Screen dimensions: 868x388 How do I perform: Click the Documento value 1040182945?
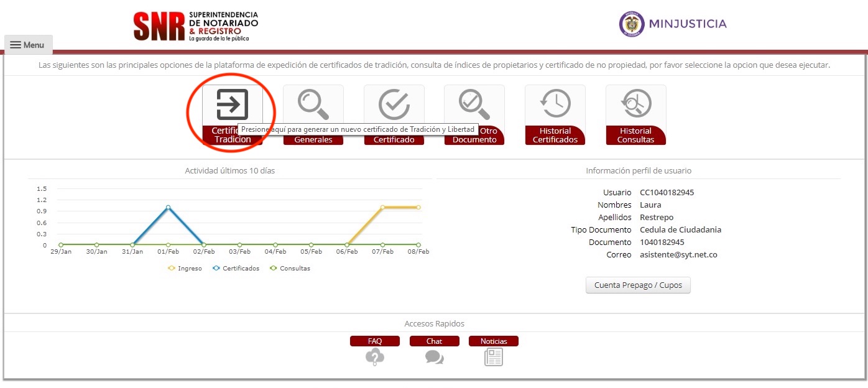pos(662,242)
